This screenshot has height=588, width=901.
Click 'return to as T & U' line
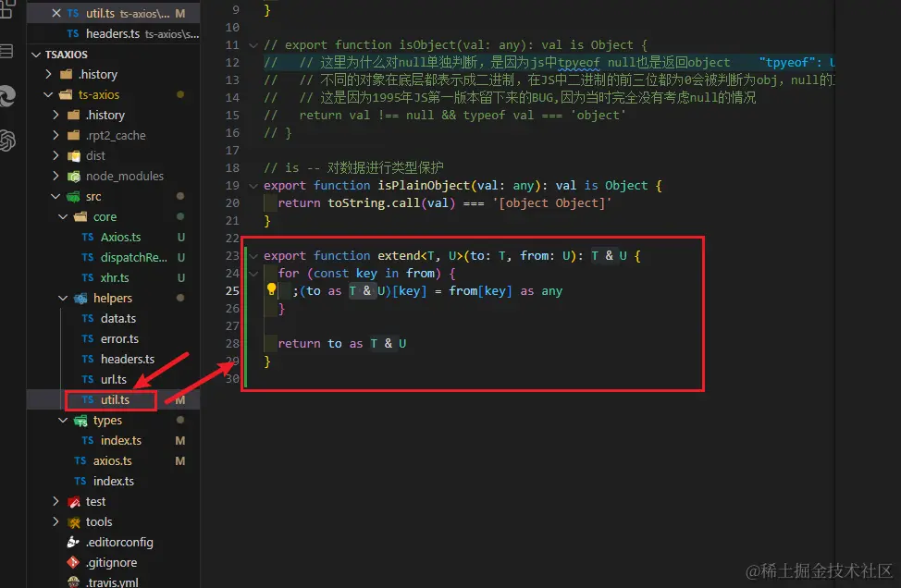(342, 343)
